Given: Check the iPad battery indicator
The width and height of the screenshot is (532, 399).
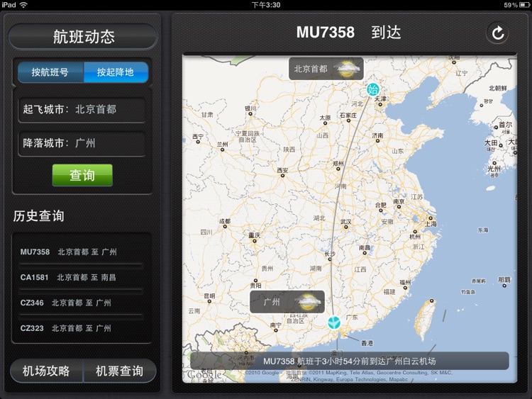Looking at the screenshot, I should pos(524,5).
